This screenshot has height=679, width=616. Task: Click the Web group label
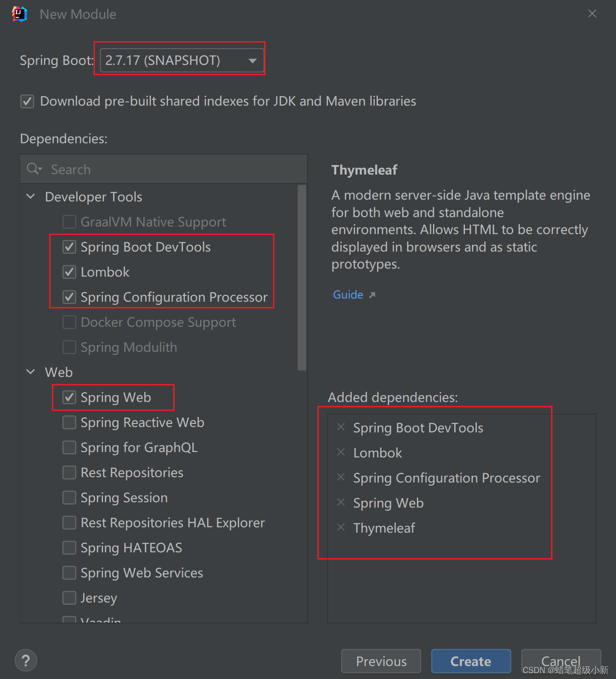click(59, 372)
